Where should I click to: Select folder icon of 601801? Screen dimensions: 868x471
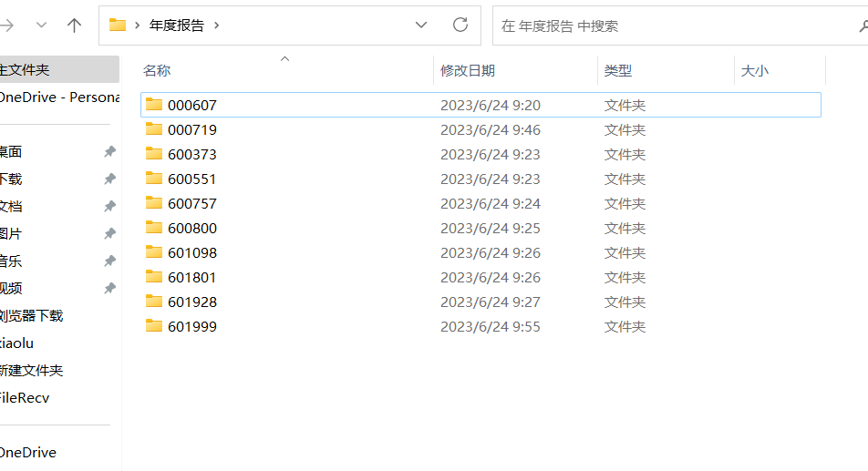click(x=154, y=276)
